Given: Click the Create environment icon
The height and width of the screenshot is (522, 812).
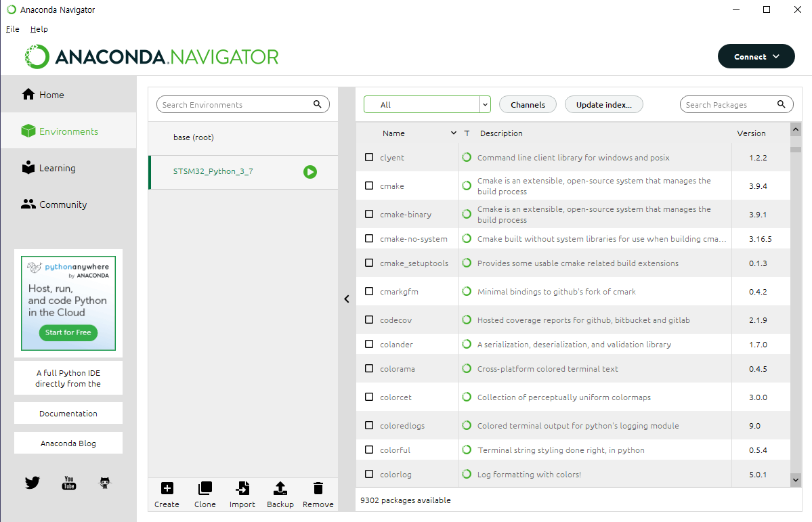Looking at the screenshot, I should (167, 488).
